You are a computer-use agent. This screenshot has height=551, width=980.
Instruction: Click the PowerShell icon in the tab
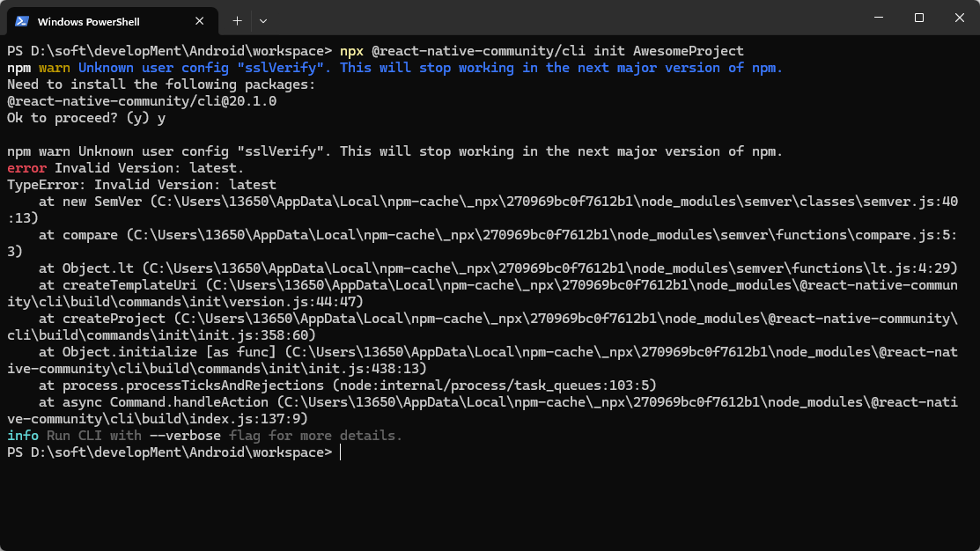click(x=22, y=21)
